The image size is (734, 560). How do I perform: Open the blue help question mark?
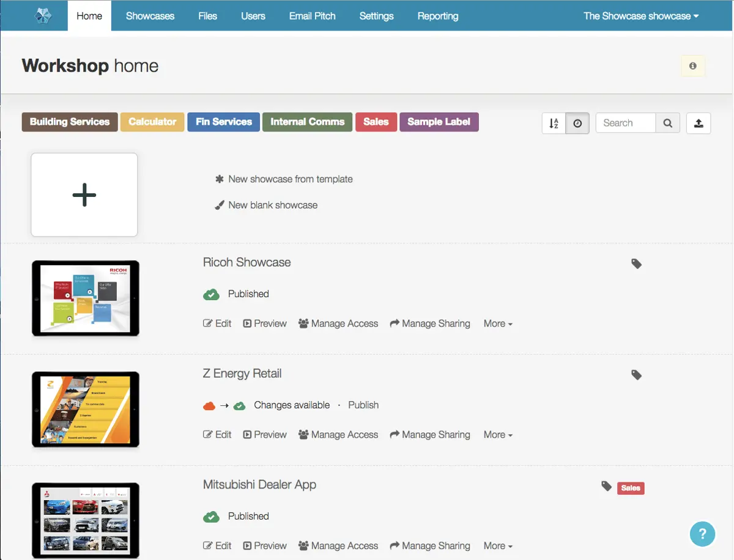click(703, 533)
